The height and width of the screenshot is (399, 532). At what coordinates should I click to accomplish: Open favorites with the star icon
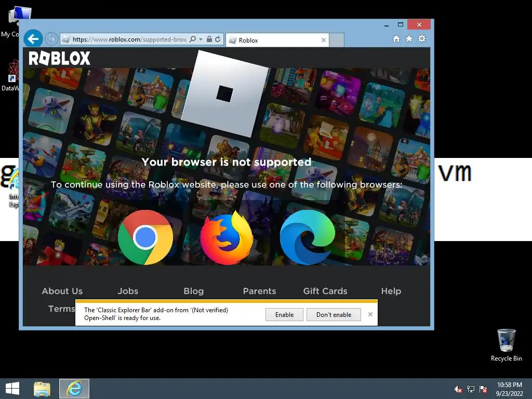point(409,38)
